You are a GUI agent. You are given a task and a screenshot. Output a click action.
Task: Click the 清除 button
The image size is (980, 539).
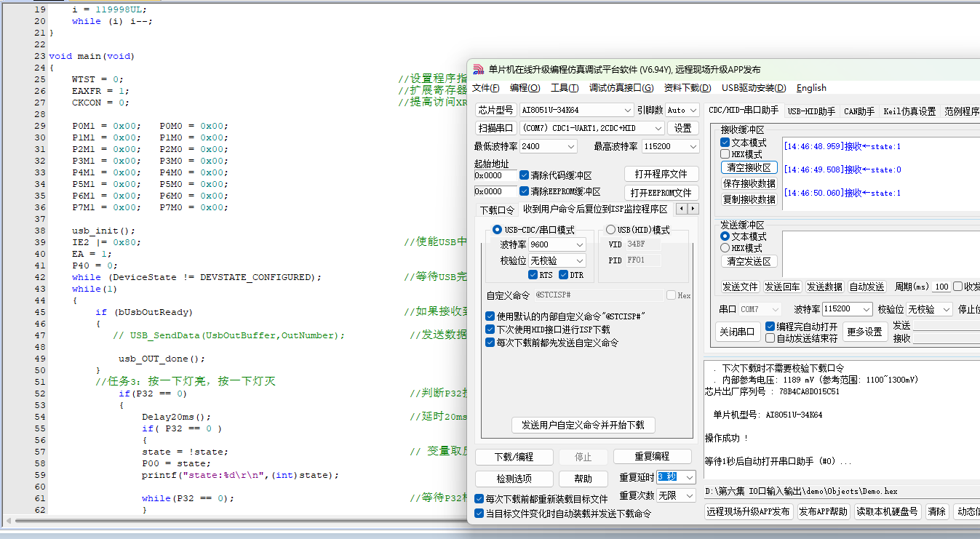coord(936,511)
